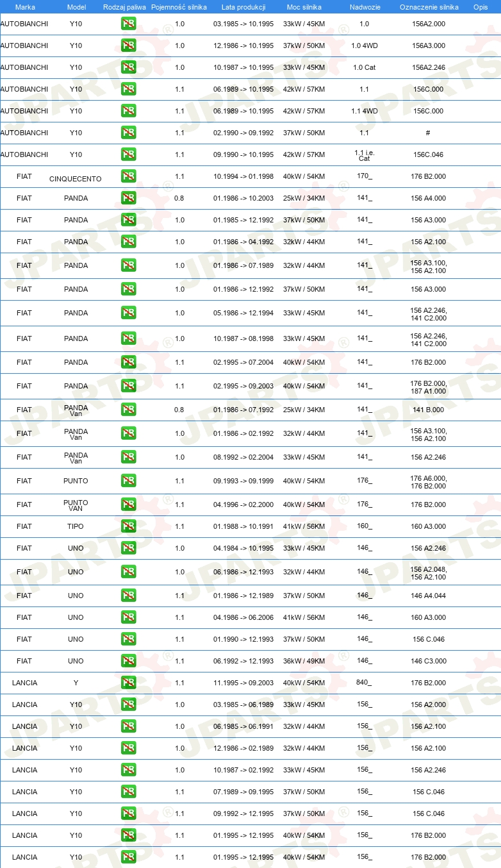The height and width of the screenshot is (868, 501).
Task: Click fuel icon for Uno 146 C3.000
Action: 128,662
